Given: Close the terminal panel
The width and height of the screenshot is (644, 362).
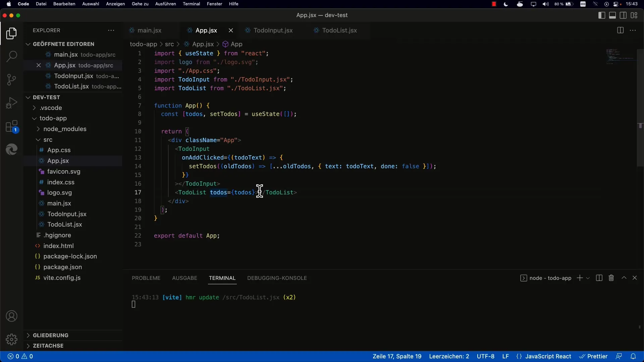Looking at the screenshot, I should tap(635, 278).
